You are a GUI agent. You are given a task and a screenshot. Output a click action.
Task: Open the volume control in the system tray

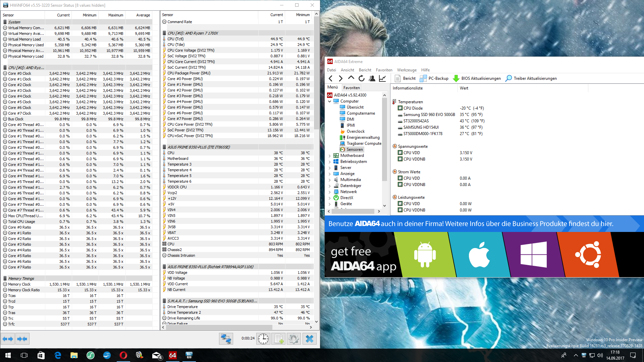[600, 355]
